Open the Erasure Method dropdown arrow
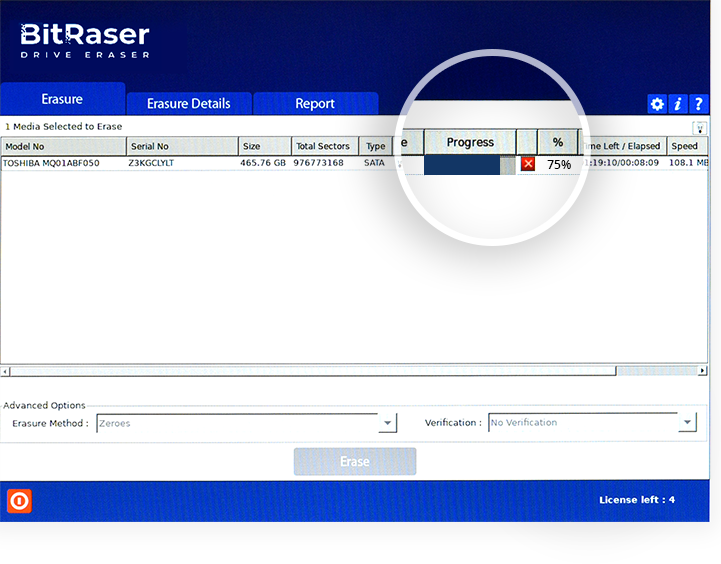721x564 pixels. point(388,423)
